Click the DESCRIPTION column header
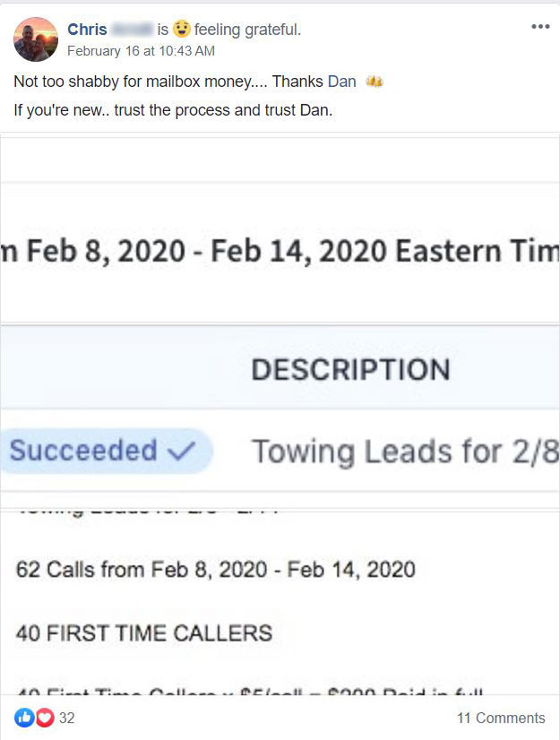This screenshot has height=740, width=560. tap(351, 369)
